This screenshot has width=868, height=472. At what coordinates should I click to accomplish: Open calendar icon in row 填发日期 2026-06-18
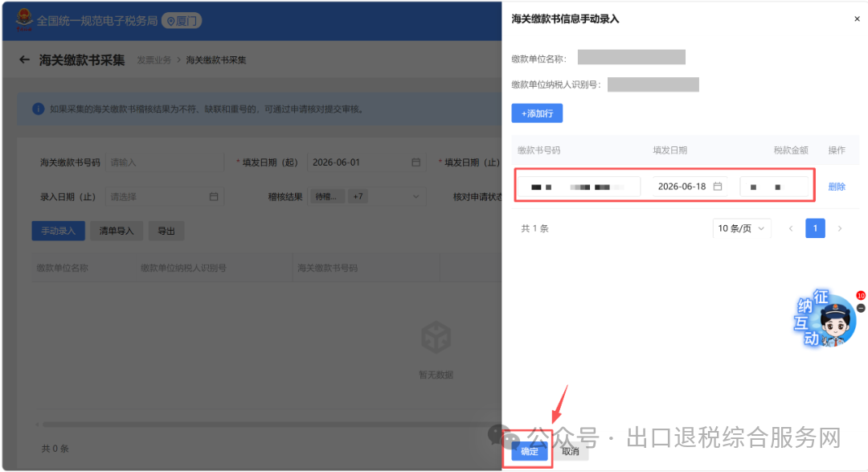pyautogui.click(x=718, y=186)
